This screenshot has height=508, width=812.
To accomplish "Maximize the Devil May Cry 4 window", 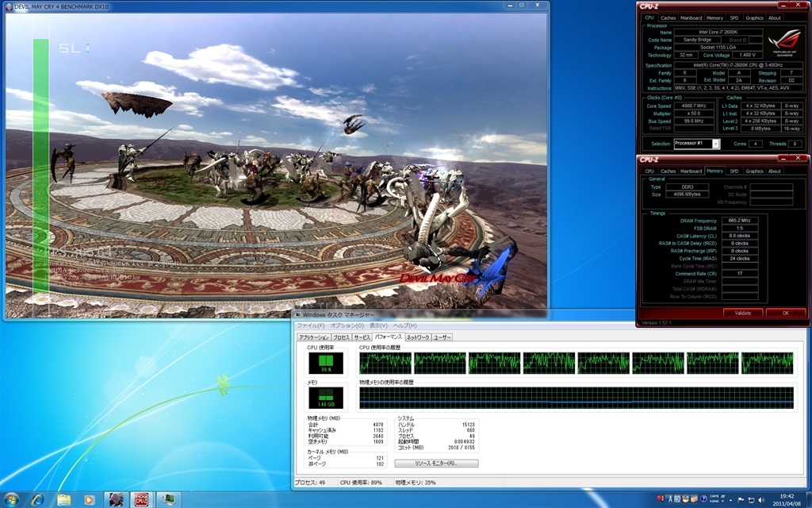I will [x=522, y=6].
